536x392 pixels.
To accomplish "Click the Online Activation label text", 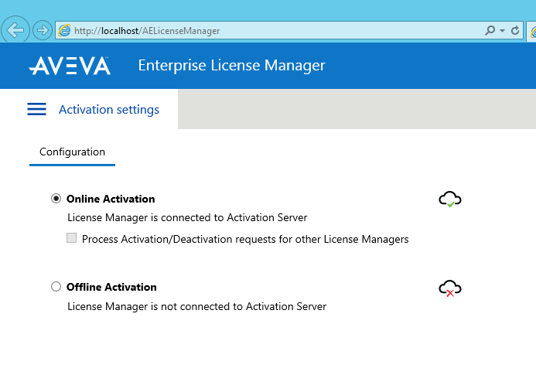I will [x=111, y=199].
